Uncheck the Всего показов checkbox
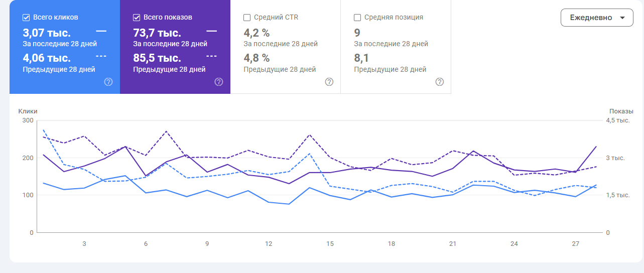Screen dimensions: 644x273 coord(137,18)
